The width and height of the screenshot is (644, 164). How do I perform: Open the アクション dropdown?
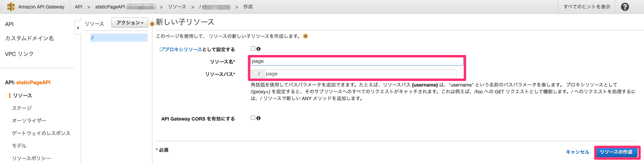pos(130,23)
